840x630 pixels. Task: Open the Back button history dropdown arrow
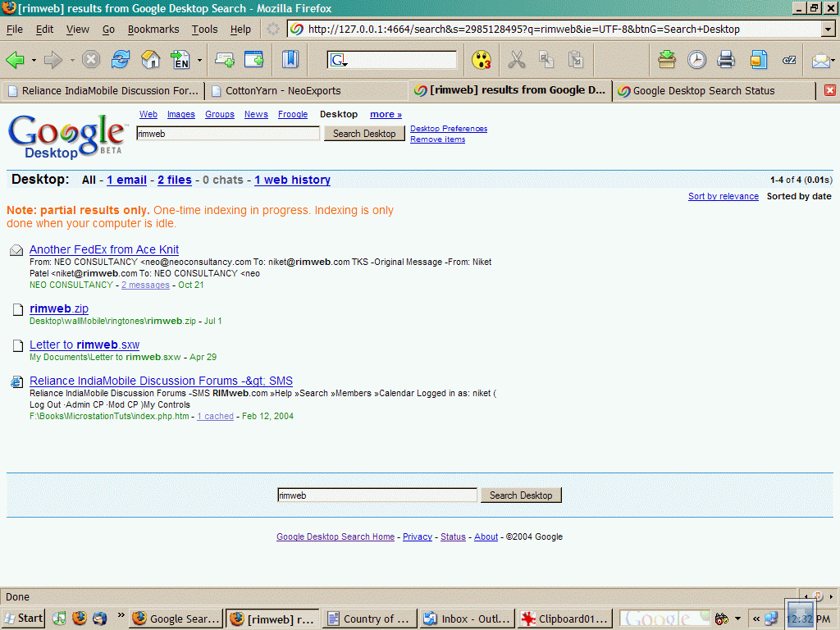[34, 61]
